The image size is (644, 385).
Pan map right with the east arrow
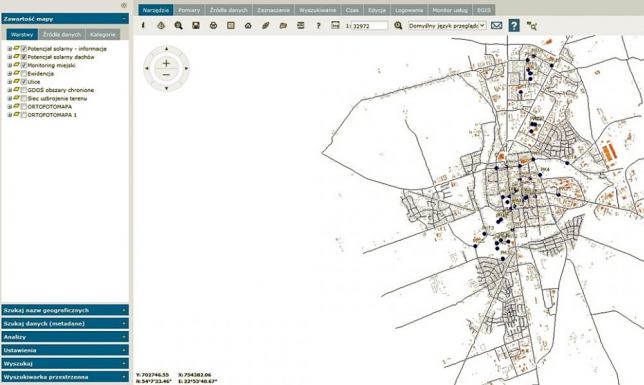[186, 69]
